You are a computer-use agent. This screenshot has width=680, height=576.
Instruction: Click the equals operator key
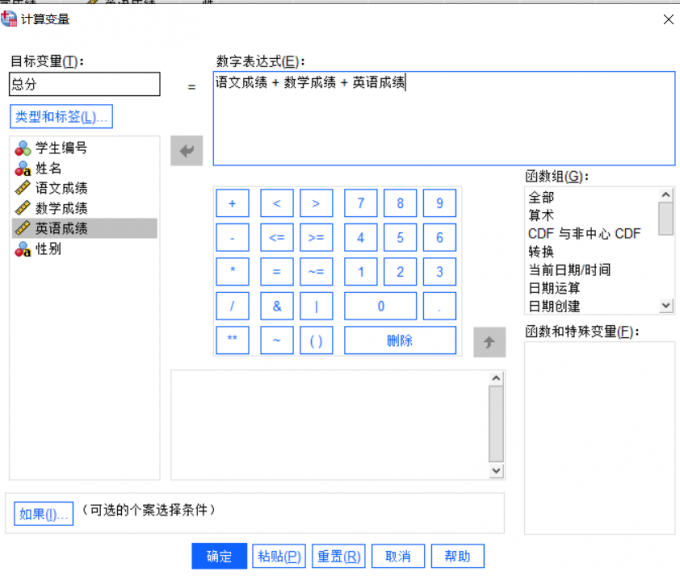tap(277, 272)
